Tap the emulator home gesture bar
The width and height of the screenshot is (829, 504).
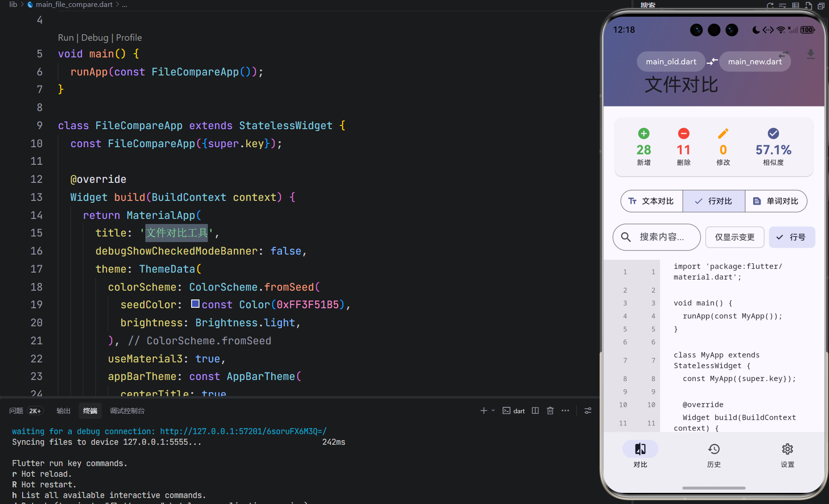click(714, 488)
